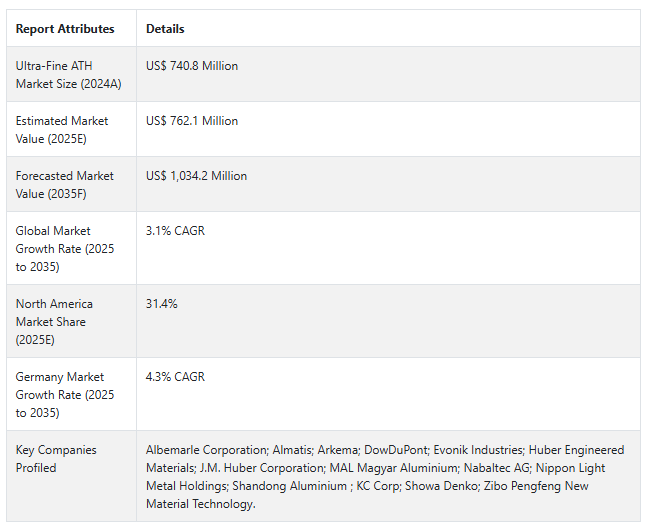Click the 4.3% CAGR value
Screen dimensions: 648x526
pos(175,377)
